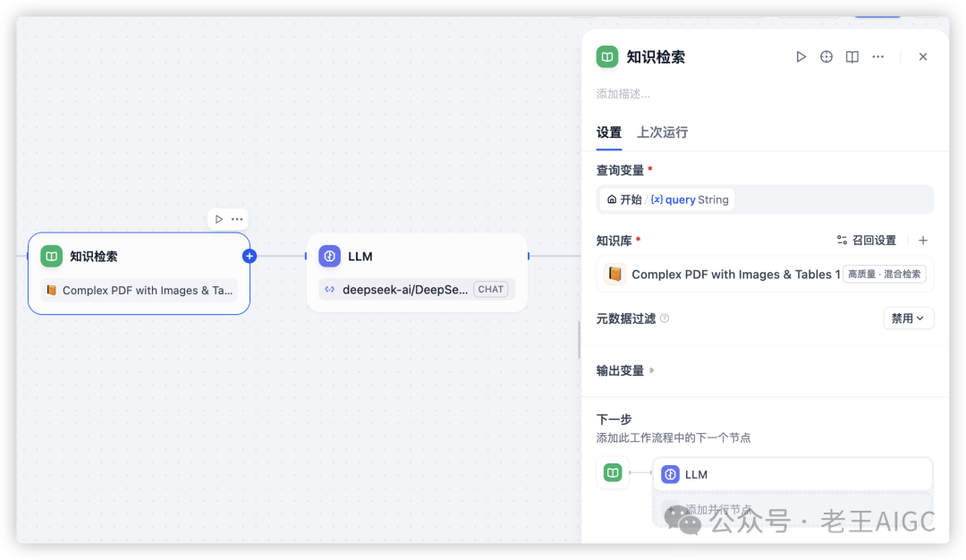Image resolution: width=966 pixels, height=560 pixels.
Task: Open the more options (...) icon in panel
Action: (877, 56)
